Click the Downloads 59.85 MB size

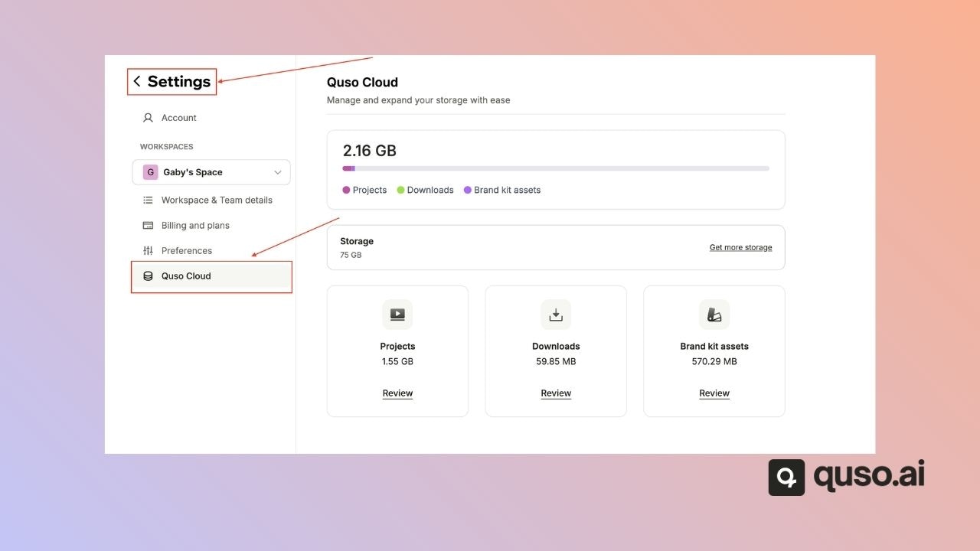[x=556, y=361]
